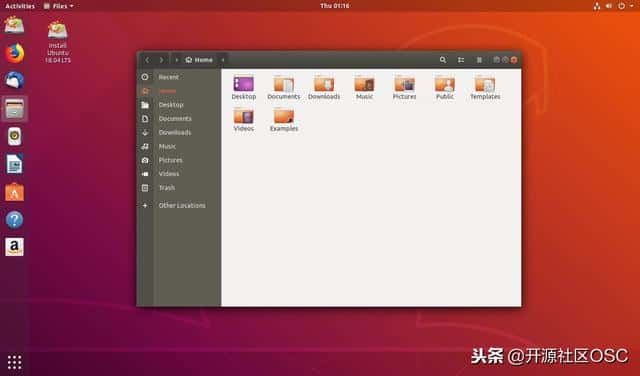Select the Desktop folder in main pane
The width and height of the screenshot is (640, 376).
(x=244, y=87)
